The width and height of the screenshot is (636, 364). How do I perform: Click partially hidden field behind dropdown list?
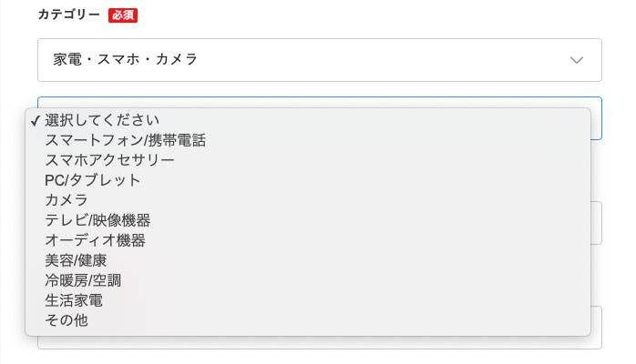pyautogui.click(x=596, y=223)
